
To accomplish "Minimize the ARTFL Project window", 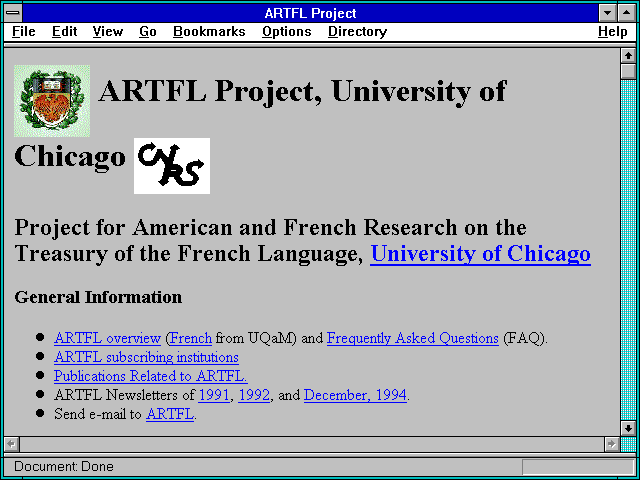I will [x=607, y=13].
